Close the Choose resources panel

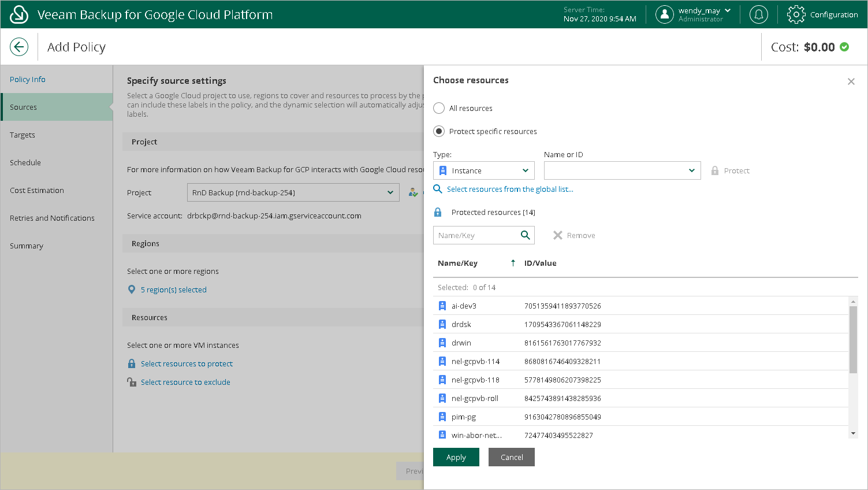coord(851,81)
